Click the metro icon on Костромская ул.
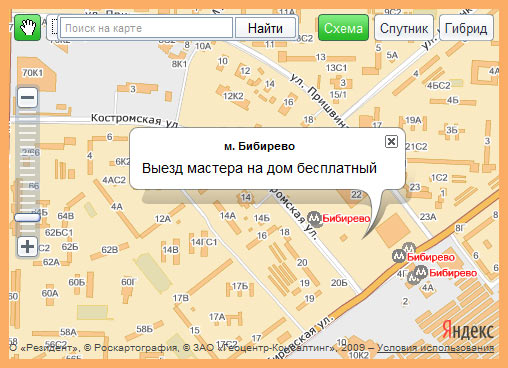The height and width of the screenshot is (368, 508). [x=315, y=219]
